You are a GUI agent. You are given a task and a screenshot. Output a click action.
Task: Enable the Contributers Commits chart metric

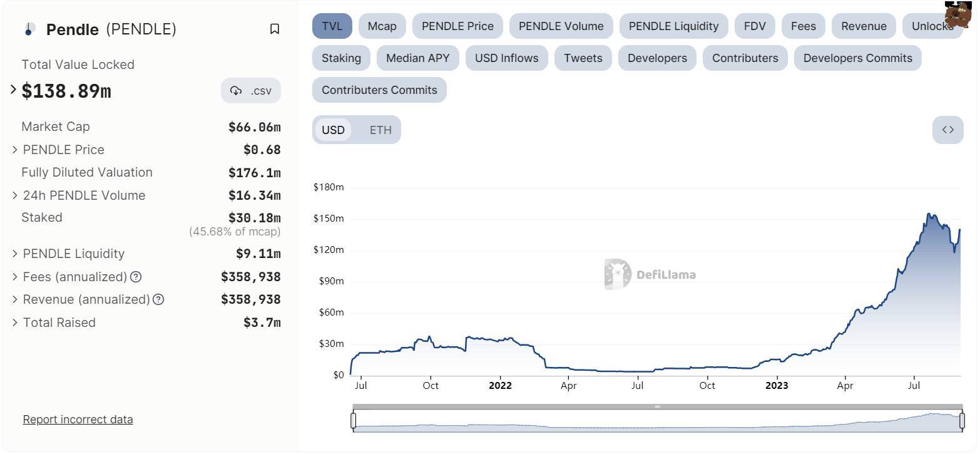379,90
